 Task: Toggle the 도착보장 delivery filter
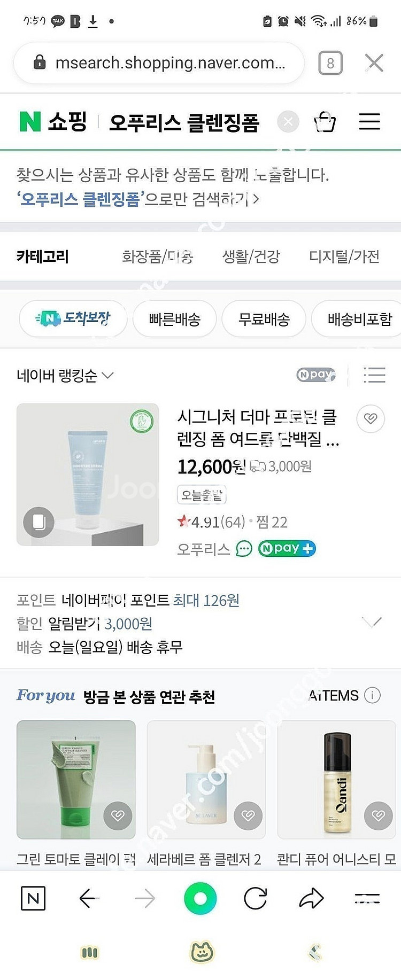73,319
